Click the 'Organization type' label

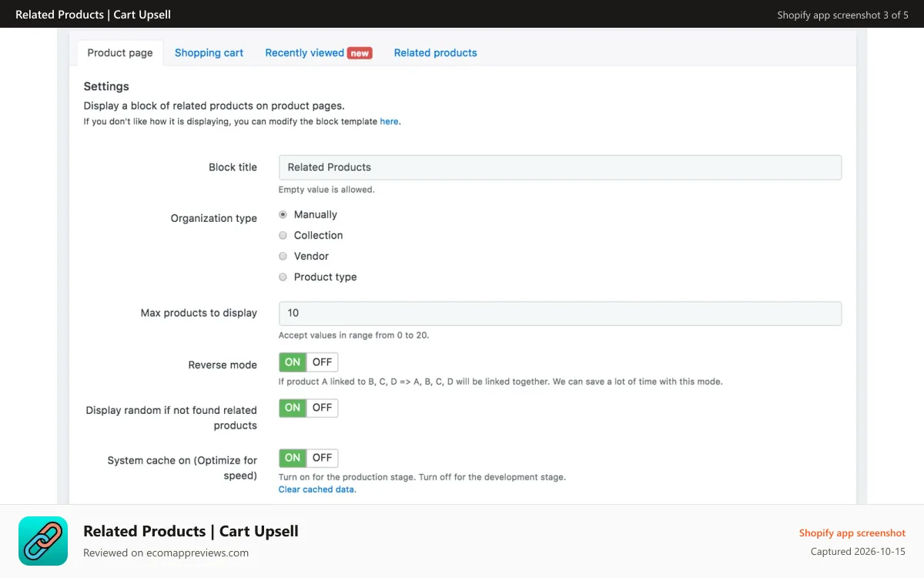coord(214,218)
